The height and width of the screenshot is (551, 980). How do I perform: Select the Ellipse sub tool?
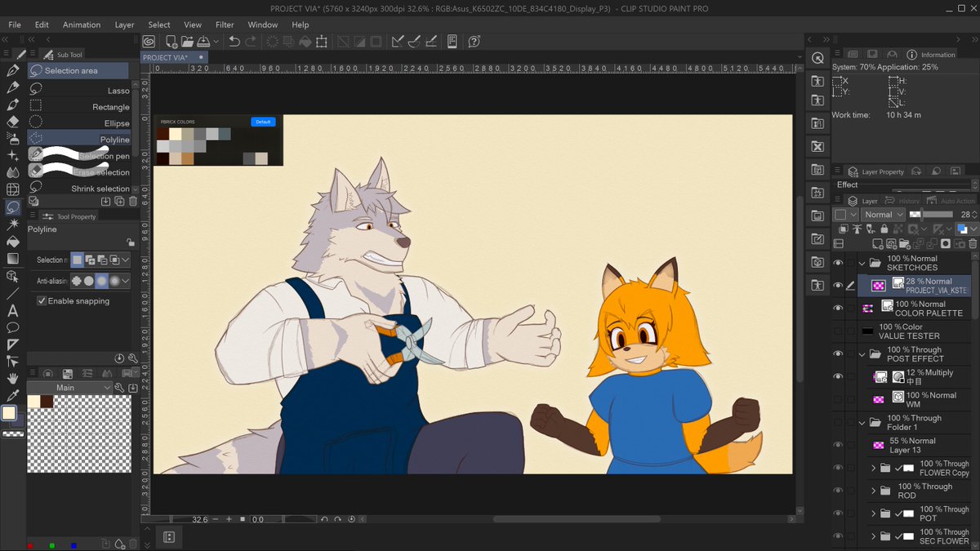coord(78,123)
